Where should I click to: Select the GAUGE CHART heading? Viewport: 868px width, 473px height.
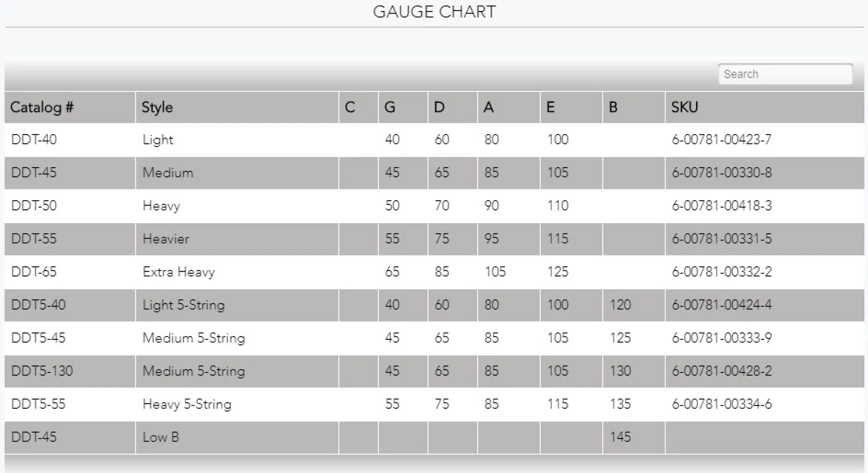tap(434, 12)
